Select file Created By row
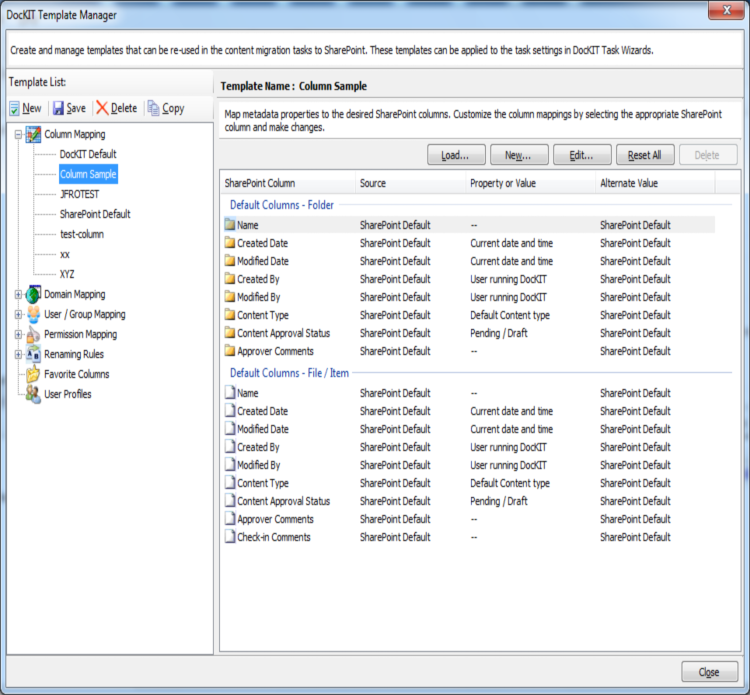 (x=469, y=447)
